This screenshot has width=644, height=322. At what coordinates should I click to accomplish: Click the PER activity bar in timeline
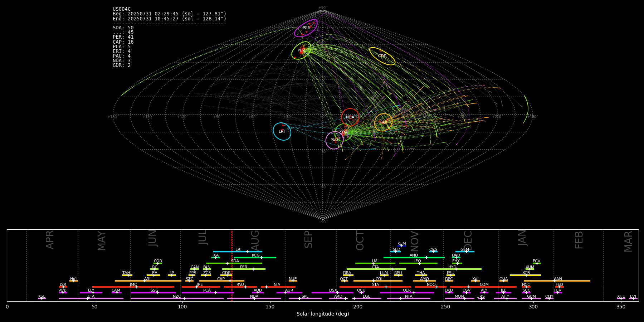coord(244,269)
